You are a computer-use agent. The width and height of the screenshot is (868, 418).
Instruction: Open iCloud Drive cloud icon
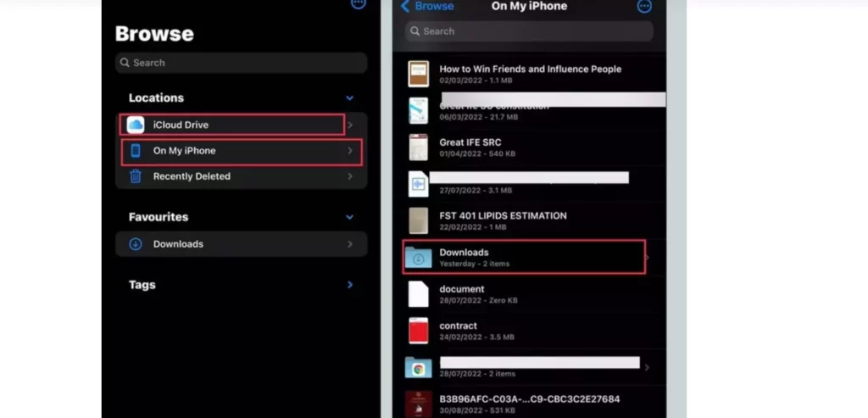click(x=136, y=125)
